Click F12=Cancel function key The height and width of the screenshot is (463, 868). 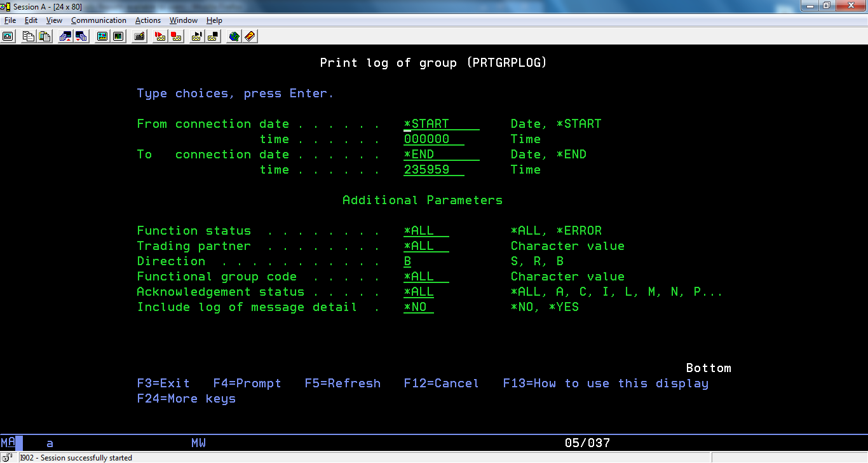[442, 384]
